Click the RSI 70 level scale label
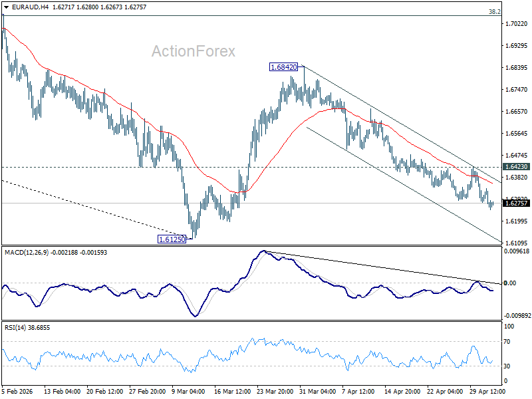 point(507,342)
